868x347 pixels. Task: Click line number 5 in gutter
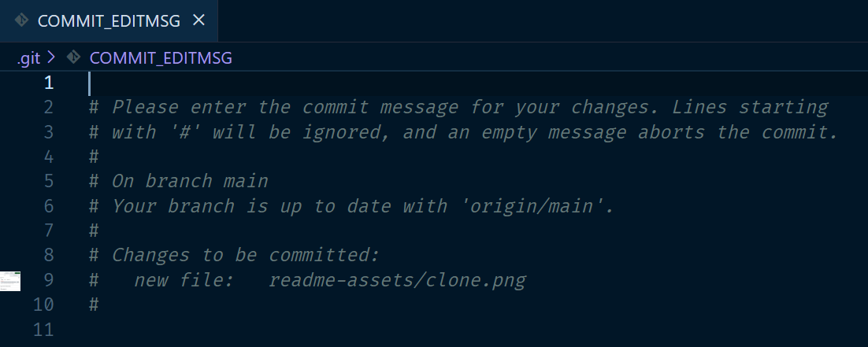point(49,181)
